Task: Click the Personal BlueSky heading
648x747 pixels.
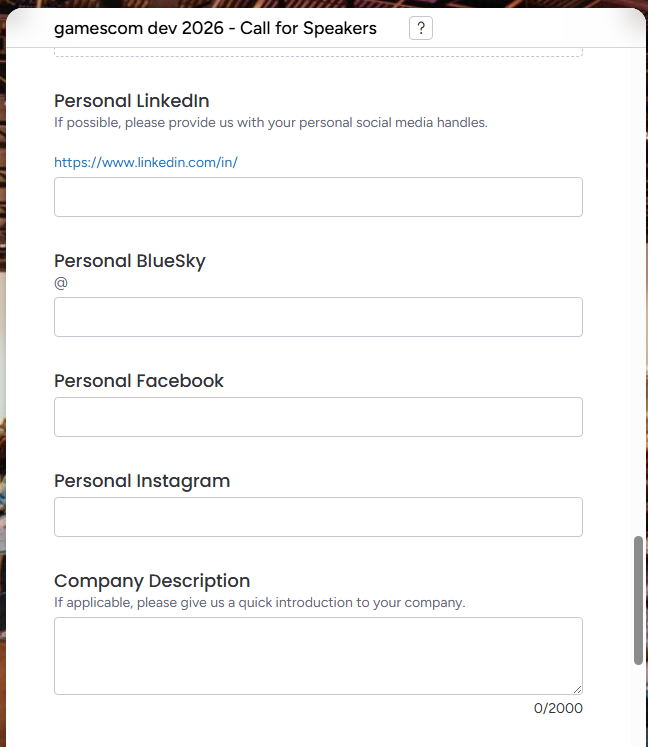Action: tap(130, 261)
